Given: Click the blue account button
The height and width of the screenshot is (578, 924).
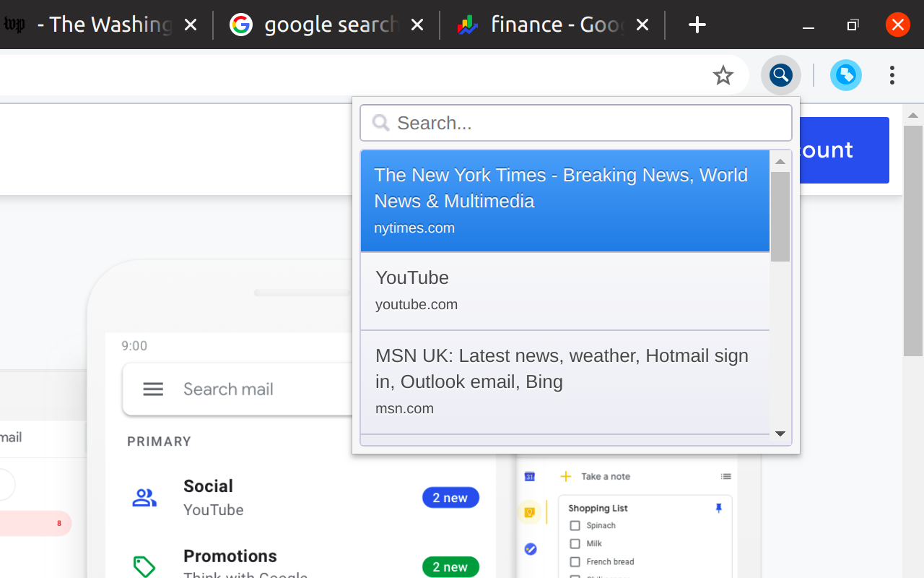Looking at the screenshot, I should [x=845, y=150].
